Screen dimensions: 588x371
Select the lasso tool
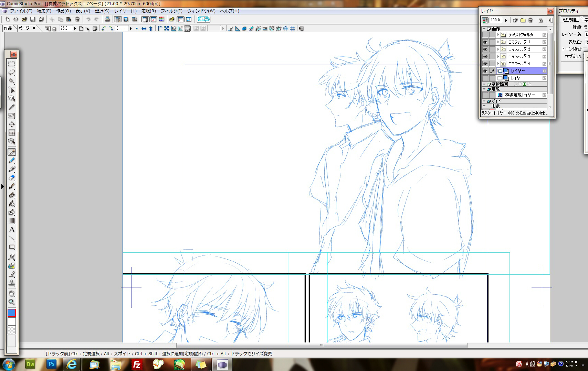click(x=12, y=73)
